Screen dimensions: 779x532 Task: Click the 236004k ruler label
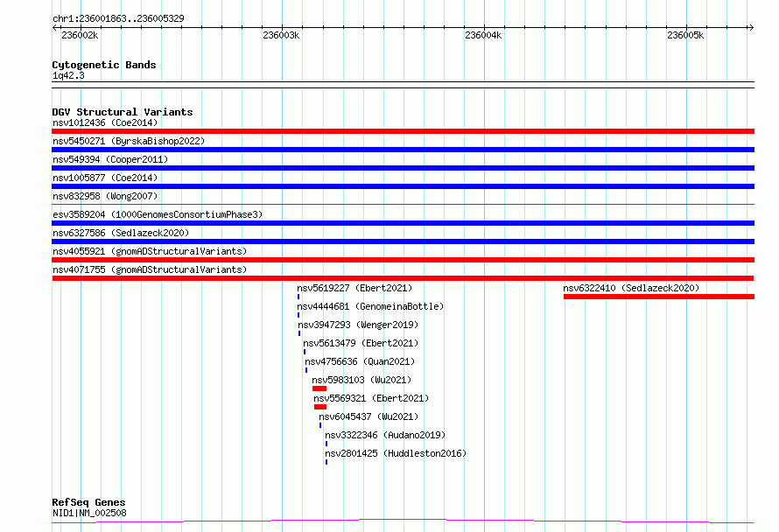(x=483, y=35)
